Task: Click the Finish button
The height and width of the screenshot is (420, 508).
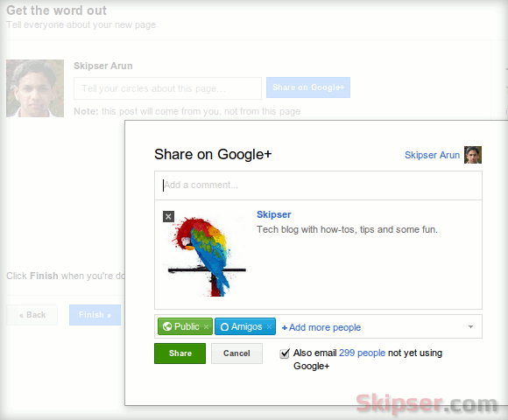Action: point(95,315)
